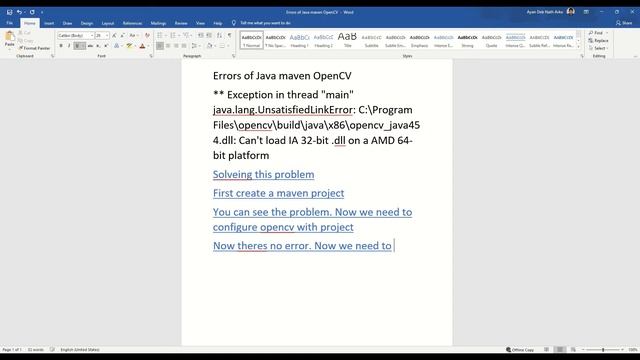Open the font name dropdown
Screen dimensions: 640x360
[x=91, y=36]
